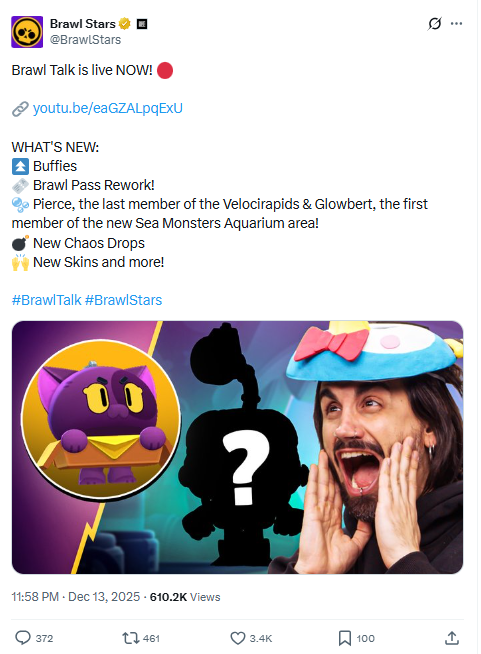Click the gold verified badge icon
The image size is (481, 654).
(124, 24)
